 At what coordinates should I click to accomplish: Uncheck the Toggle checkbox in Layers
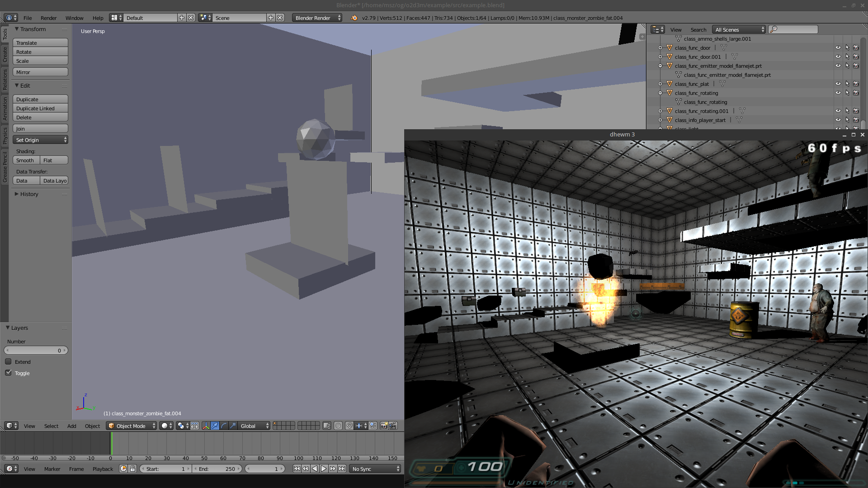pos(8,373)
